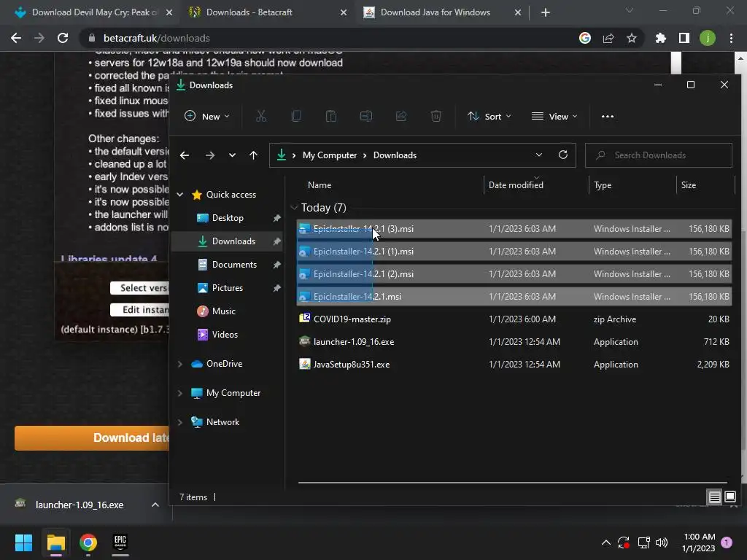Go up one folder level in Explorer
Viewport: 747px width, 560px height.
pos(253,155)
